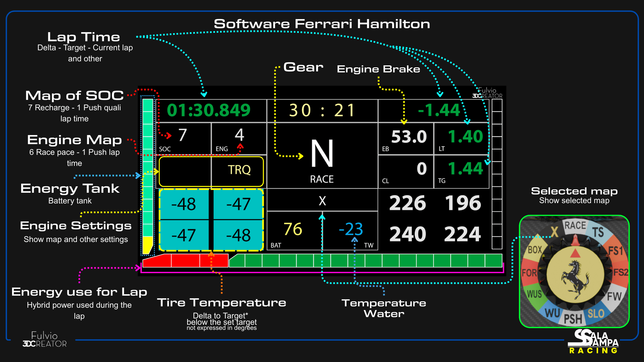Screen dimensions: 644x362
Task: Click the green lap time 01:30.849
Action: 209,110
